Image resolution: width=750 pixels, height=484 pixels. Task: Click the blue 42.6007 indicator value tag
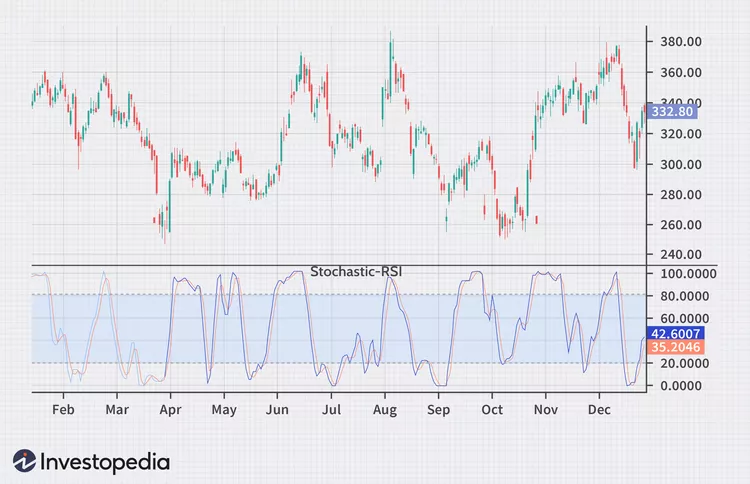pos(675,333)
